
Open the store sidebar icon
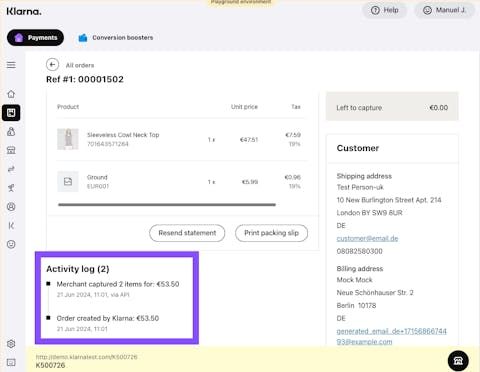point(11,150)
